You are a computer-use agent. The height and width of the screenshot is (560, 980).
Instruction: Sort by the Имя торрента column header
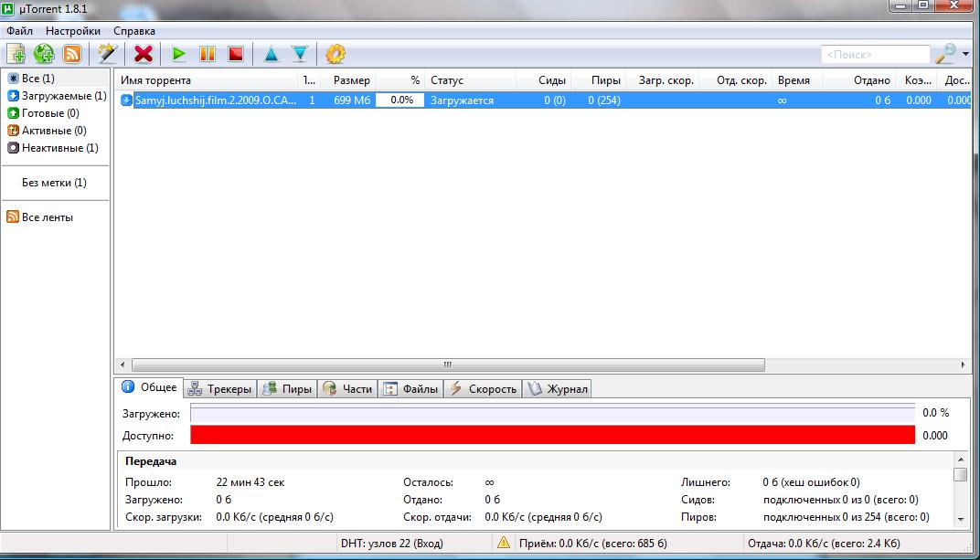coord(207,79)
